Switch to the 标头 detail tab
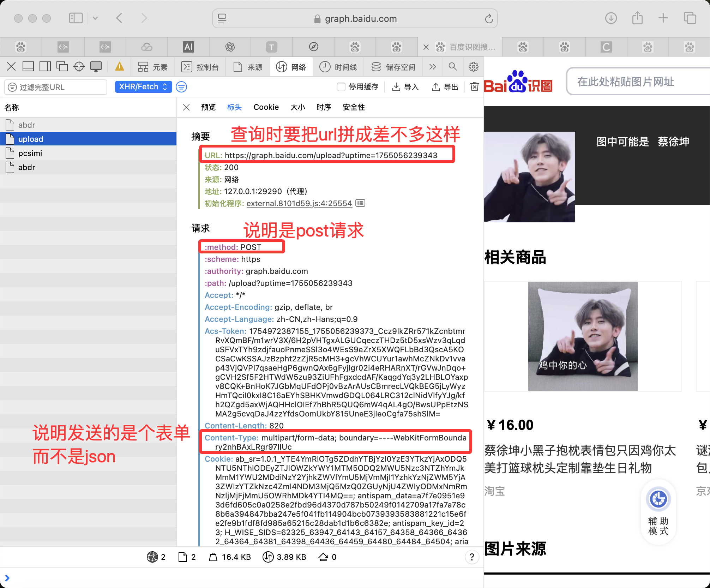The width and height of the screenshot is (710, 588). 234,107
